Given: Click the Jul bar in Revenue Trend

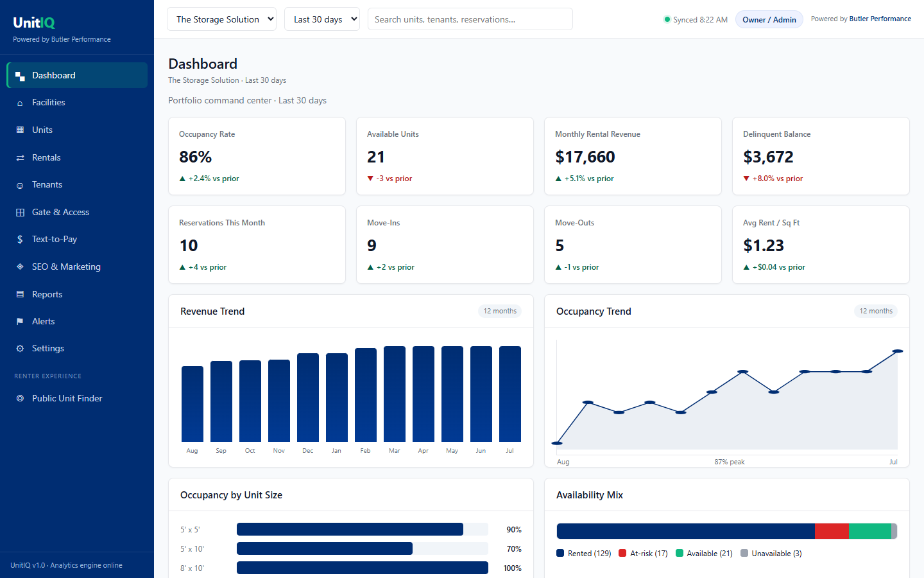Looking at the screenshot, I should coord(510,394).
